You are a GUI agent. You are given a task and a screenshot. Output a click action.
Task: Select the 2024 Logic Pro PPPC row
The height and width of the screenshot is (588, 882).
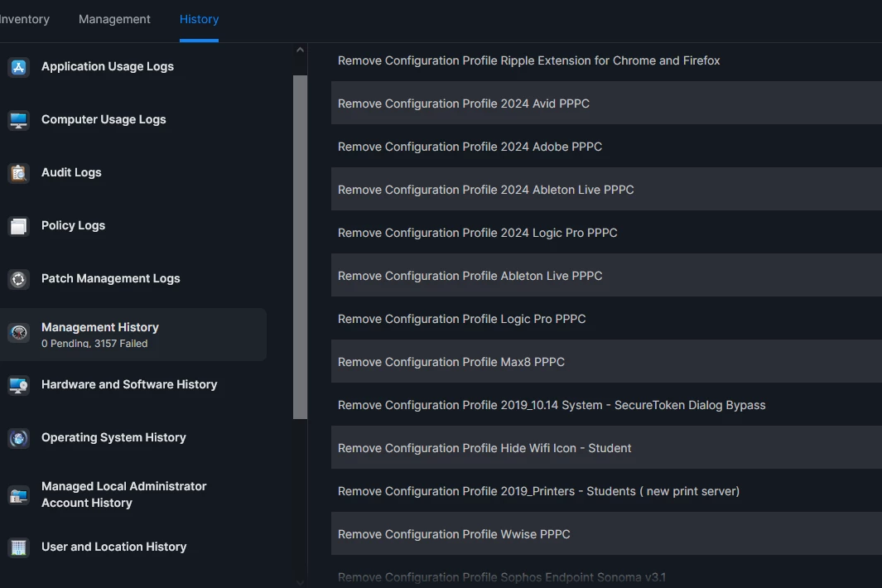606,233
